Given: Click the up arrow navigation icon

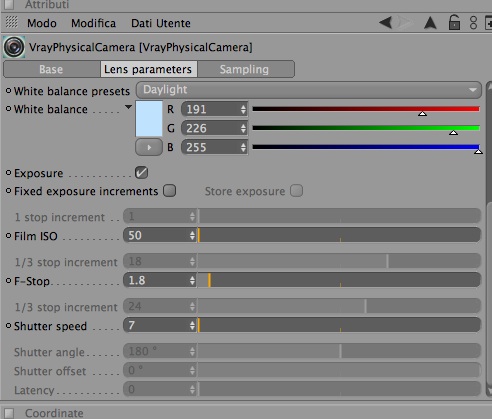Looking at the screenshot, I should pos(430,23).
